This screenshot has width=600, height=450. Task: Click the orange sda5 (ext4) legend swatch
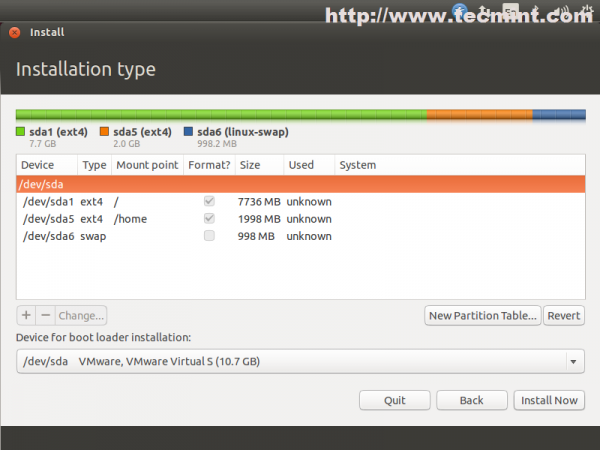(x=104, y=132)
